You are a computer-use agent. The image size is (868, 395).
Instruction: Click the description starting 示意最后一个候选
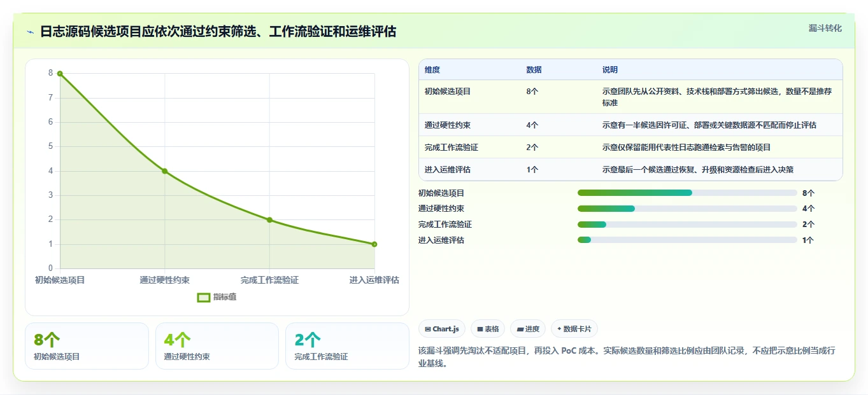tap(698, 170)
